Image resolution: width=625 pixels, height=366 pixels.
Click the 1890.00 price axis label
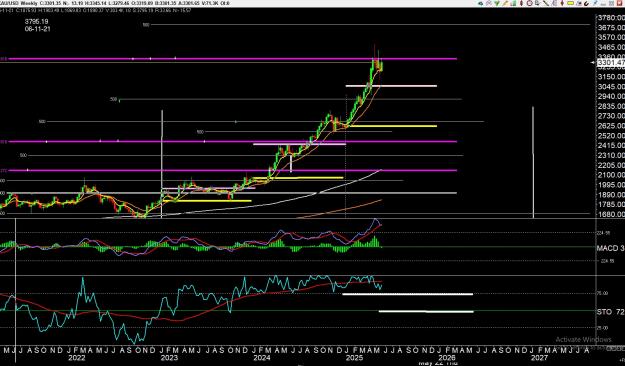(611, 195)
